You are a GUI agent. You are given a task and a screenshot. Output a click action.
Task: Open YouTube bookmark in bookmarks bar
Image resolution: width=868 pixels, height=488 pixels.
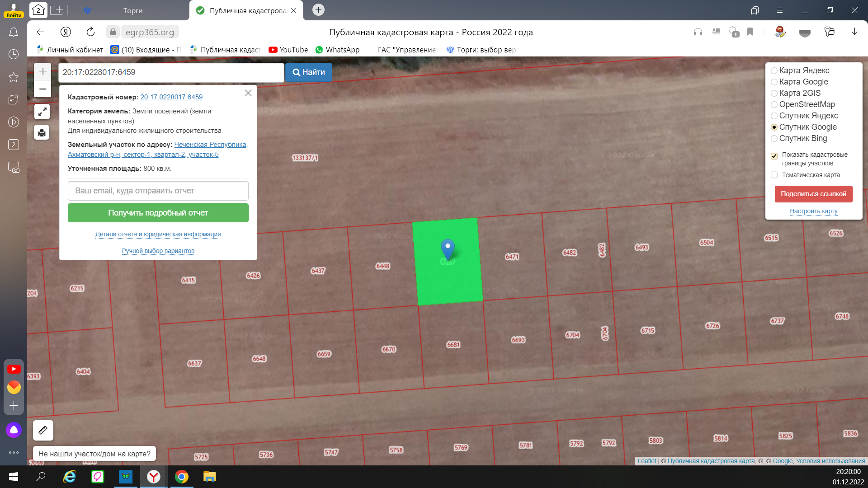288,50
